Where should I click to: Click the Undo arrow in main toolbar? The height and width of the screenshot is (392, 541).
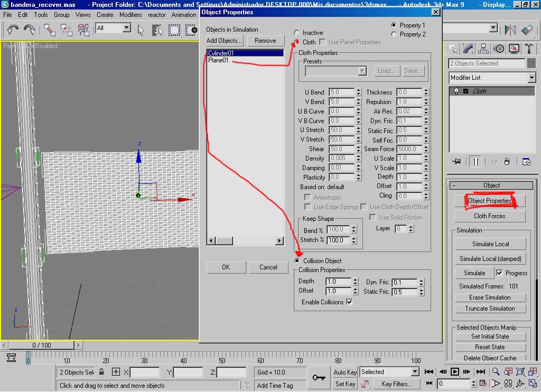click(x=13, y=30)
